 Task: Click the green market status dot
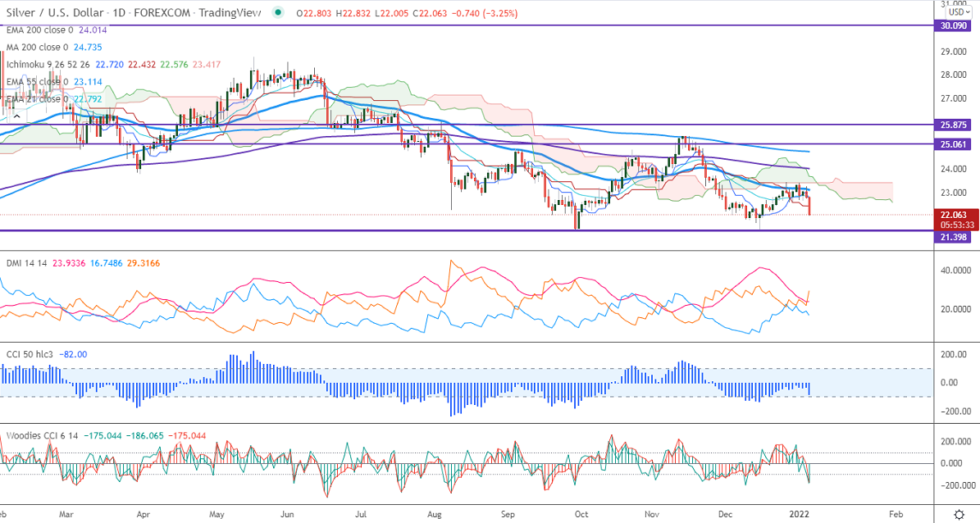pos(278,12)
